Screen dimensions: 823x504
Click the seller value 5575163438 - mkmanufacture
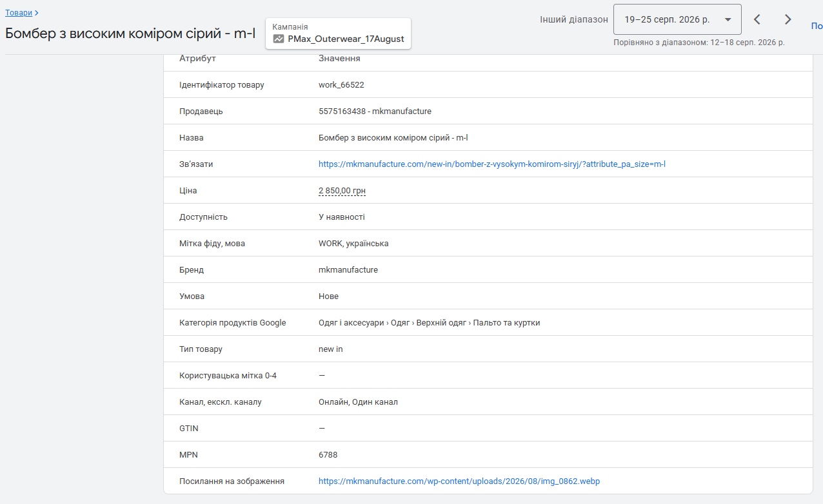(375, 111)
